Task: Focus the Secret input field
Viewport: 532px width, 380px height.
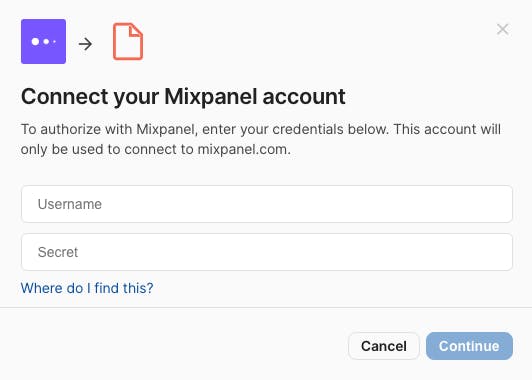Action: point(267,252)
